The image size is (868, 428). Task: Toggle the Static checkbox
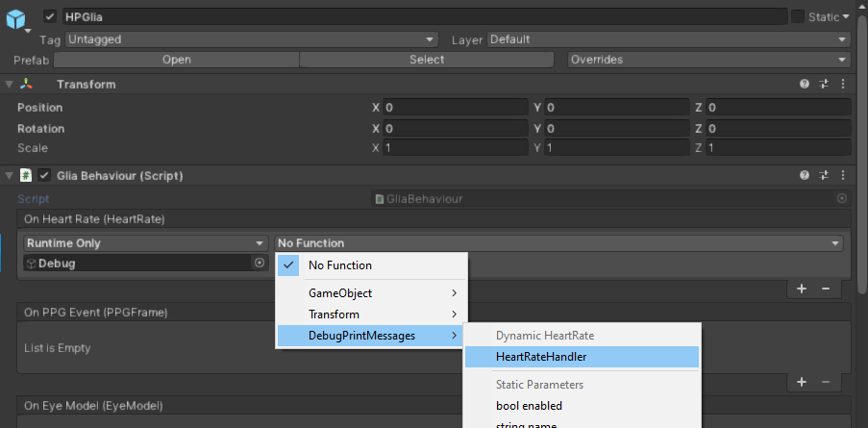(x=797, y=16)
